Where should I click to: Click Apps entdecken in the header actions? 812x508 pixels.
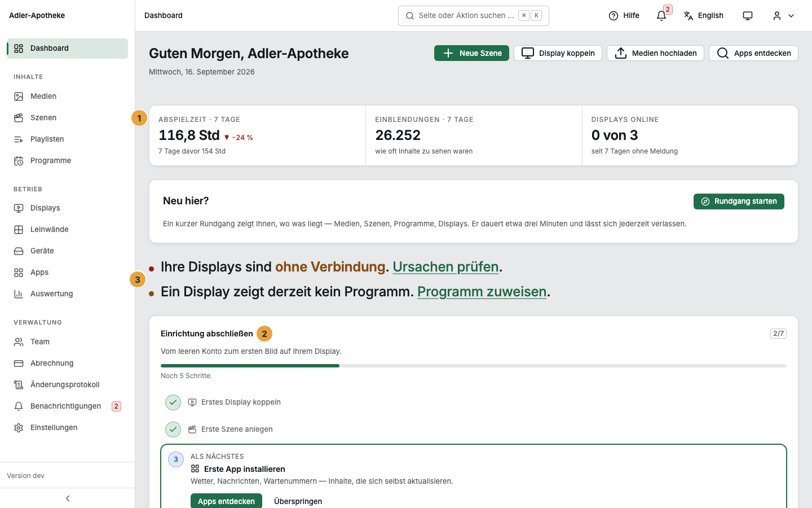point(753,53)
